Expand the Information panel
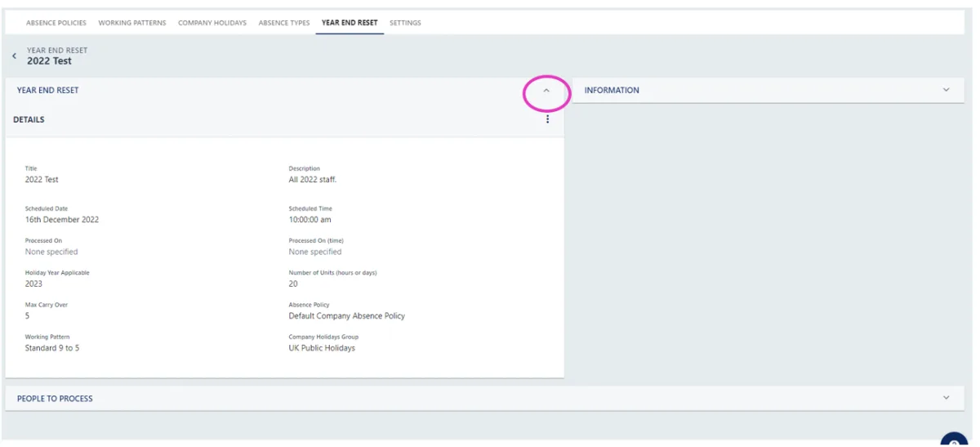The image size is (980, 447). pos(947,90)
